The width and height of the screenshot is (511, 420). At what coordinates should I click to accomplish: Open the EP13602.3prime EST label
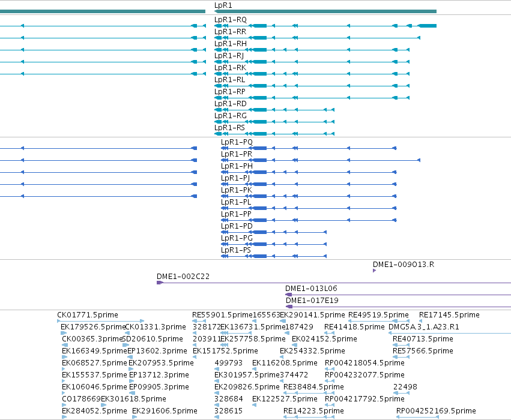157,352
